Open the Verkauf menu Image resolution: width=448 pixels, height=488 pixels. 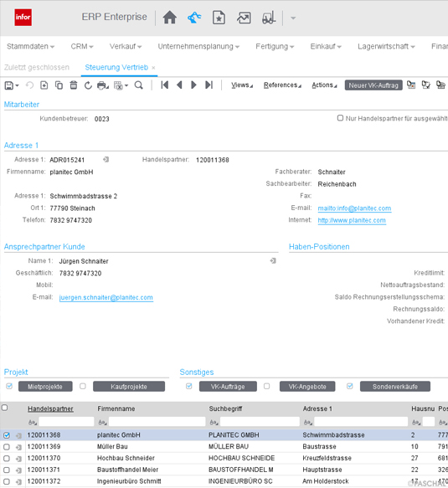coord(126,46)
